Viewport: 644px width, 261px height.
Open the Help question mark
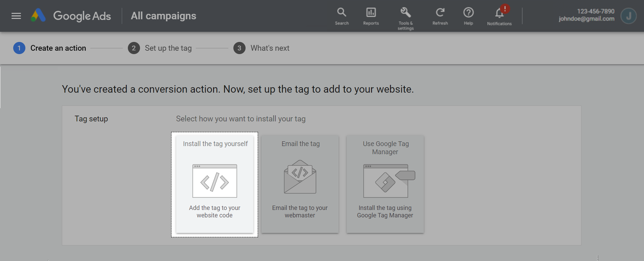pyautogui.click(x=468, y=16)
